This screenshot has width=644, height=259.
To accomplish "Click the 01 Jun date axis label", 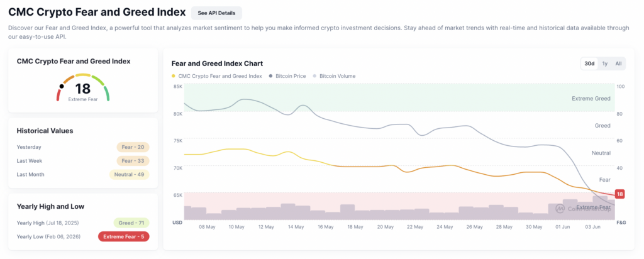I will coord(563,227).
